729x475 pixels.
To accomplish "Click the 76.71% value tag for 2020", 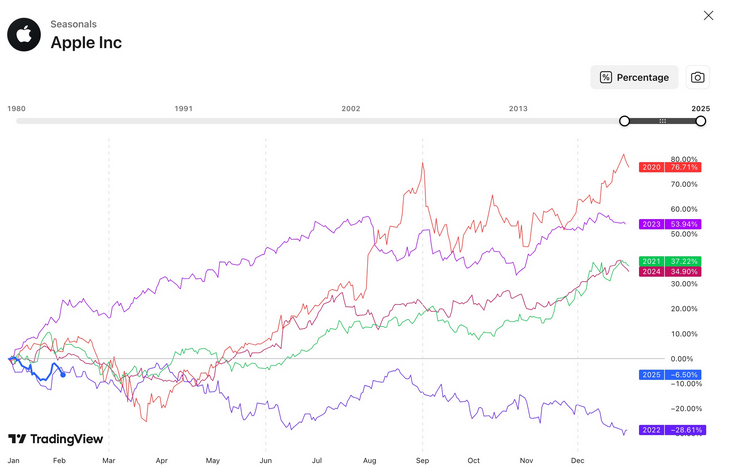I will click(x=684, y=167).
